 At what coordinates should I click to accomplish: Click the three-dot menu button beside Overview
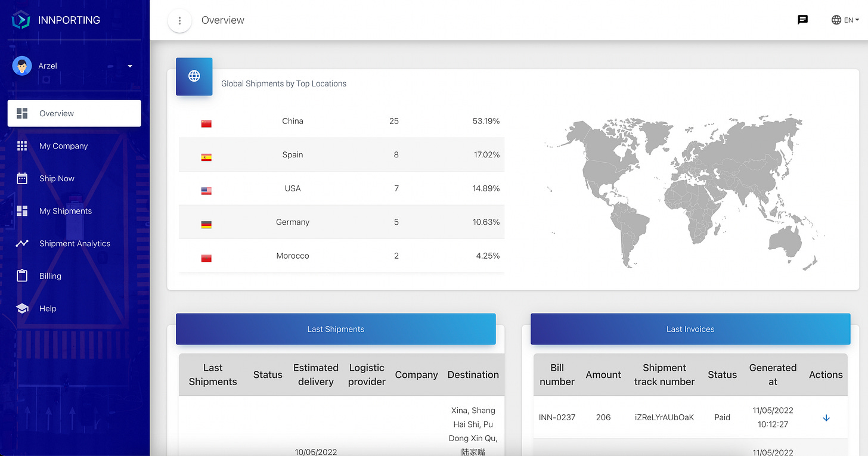179,20
